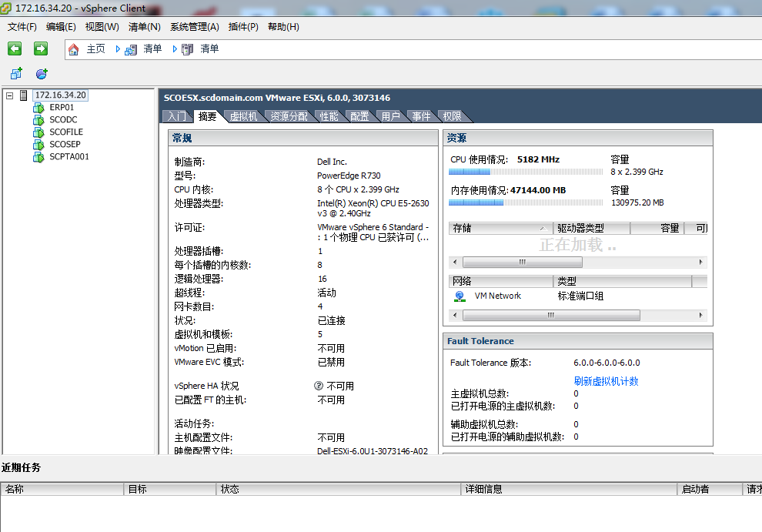The image size is (762, 532).
Task: Open the 帮助(H) menu
Action: click(283, 27)
